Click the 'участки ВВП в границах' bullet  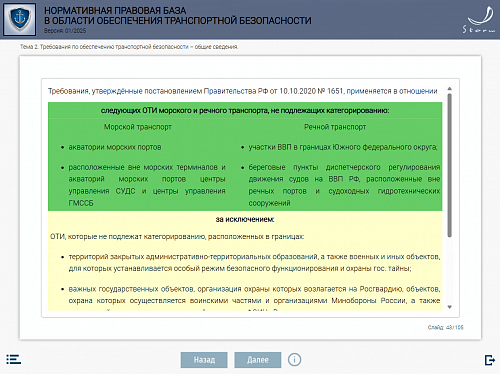click(x=343, y=147)
